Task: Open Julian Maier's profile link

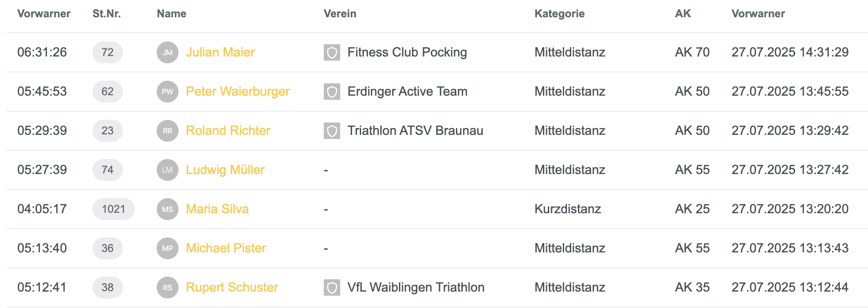Action: pyautogui.click(x=220, y=52)
